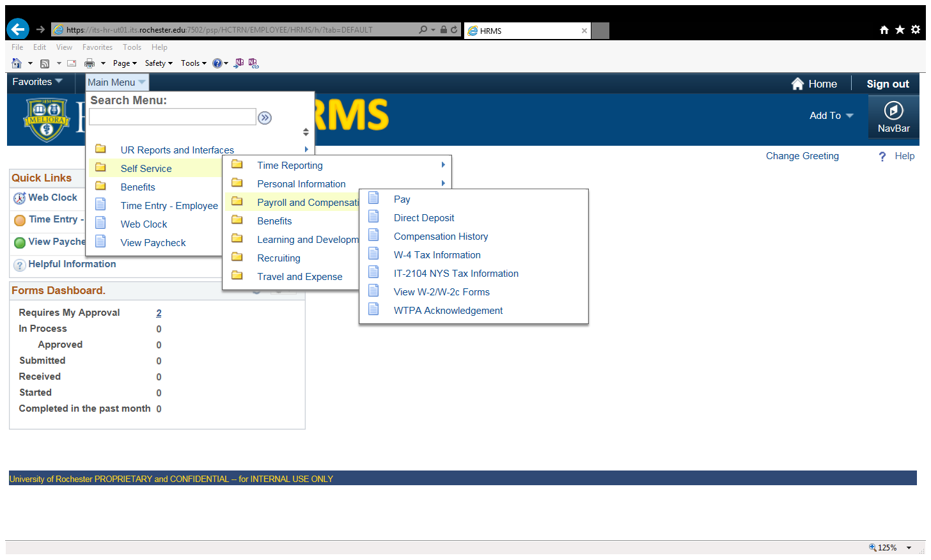Open the zoom level dropdown arrow

(909, 548)
